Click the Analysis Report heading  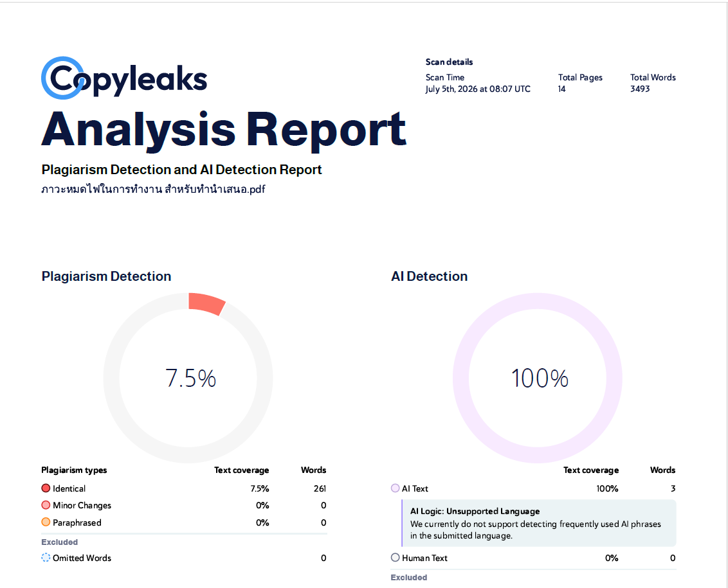[x=224, y=130]
